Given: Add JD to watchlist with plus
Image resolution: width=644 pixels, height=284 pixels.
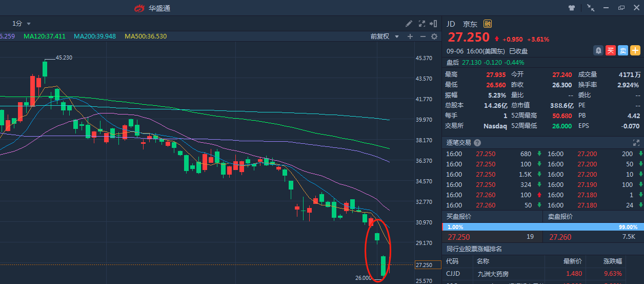Looking at the screenshot, I should tap(635, 50).
